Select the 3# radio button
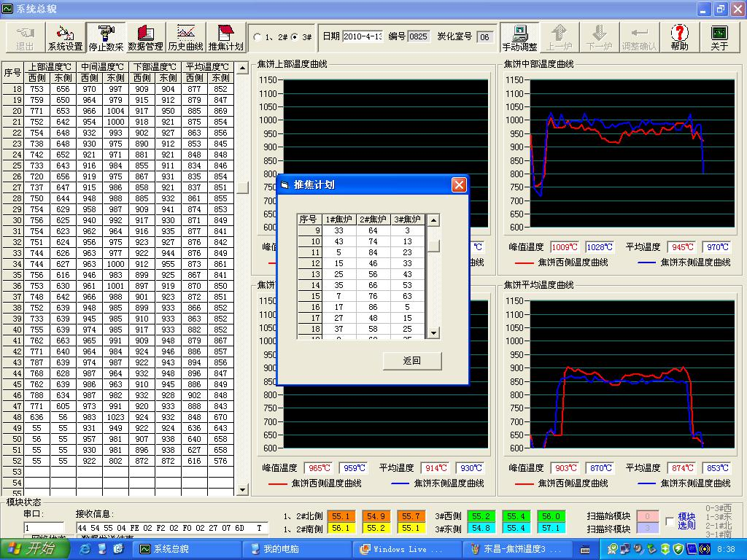Image resolution: width=747 pixels, height=560 pixels. click(x=294, y=37)
